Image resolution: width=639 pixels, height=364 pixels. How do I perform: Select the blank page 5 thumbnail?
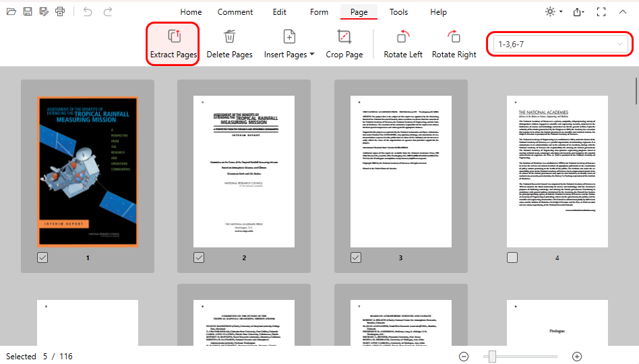(88, 323)
